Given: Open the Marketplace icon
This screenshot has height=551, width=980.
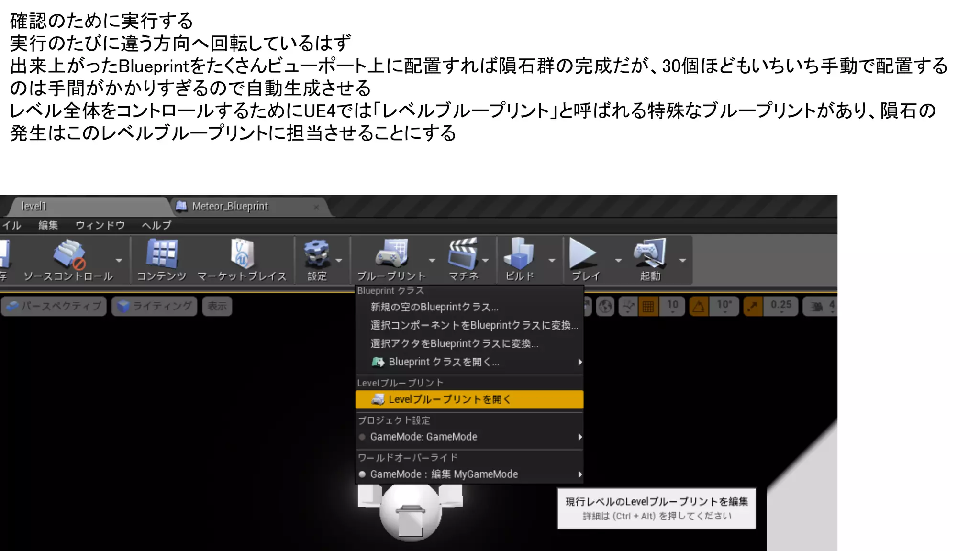Looking at the screenshot, I should [x=242, y=253].
